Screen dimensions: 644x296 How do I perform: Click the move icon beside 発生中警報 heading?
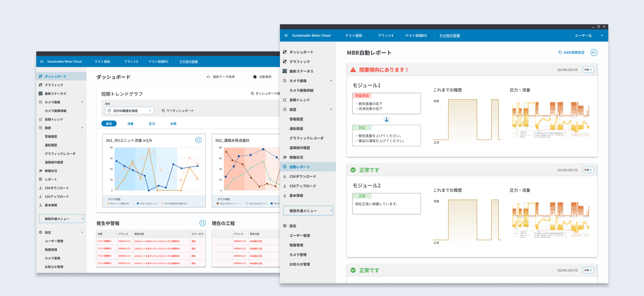(x=202, y=223)
